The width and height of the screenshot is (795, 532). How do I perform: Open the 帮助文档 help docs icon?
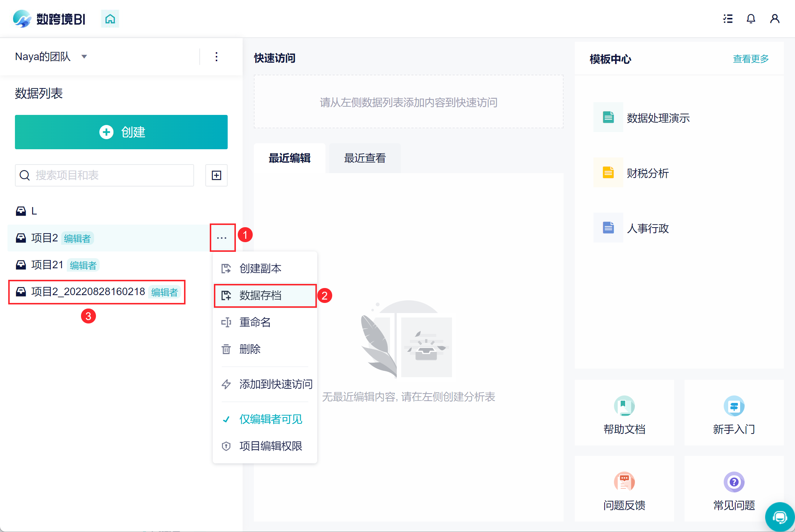pyautogui.click(x=624, y=406)
